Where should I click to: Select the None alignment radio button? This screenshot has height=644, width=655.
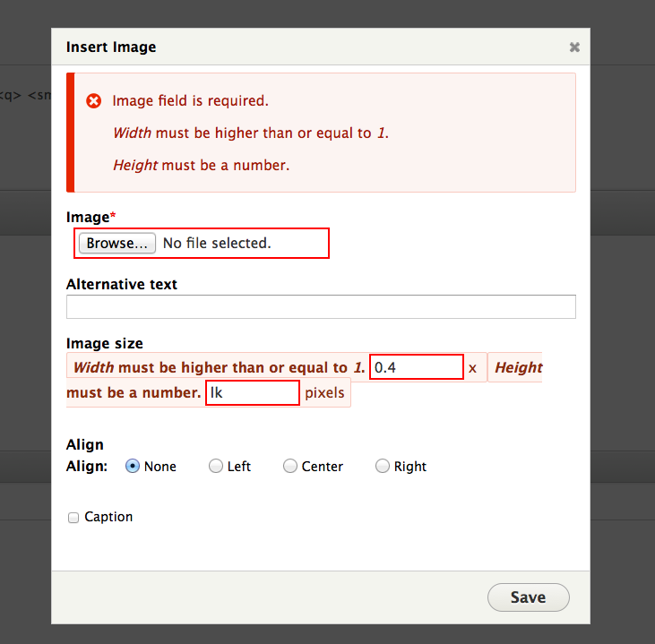tap(133, 466)
